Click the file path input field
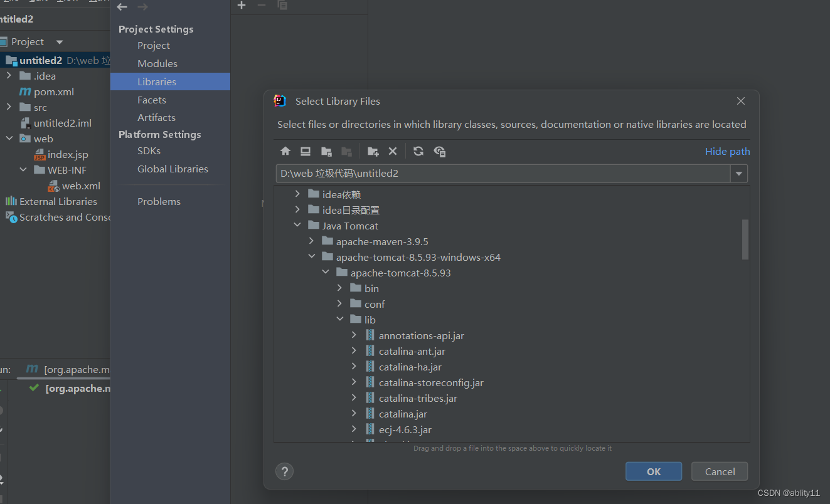 pos(503,174)
